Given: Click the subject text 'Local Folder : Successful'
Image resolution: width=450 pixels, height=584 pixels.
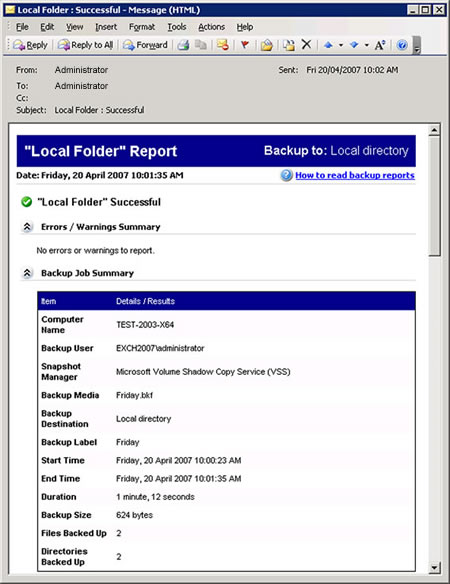Looking at the screenshot, I should coord(99,110).
